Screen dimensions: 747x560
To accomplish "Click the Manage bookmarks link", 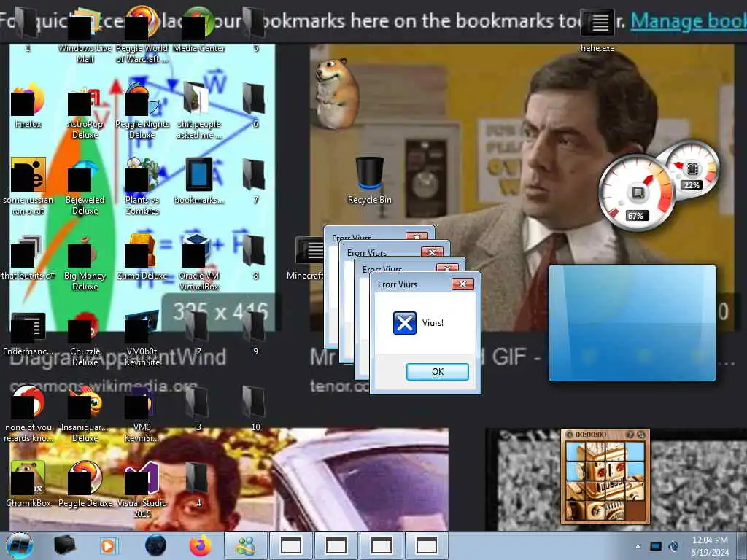I will (689, 21).
